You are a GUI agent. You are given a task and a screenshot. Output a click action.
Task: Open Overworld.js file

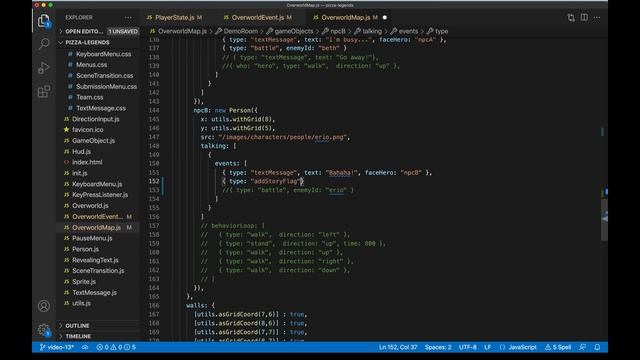(90, 206)
